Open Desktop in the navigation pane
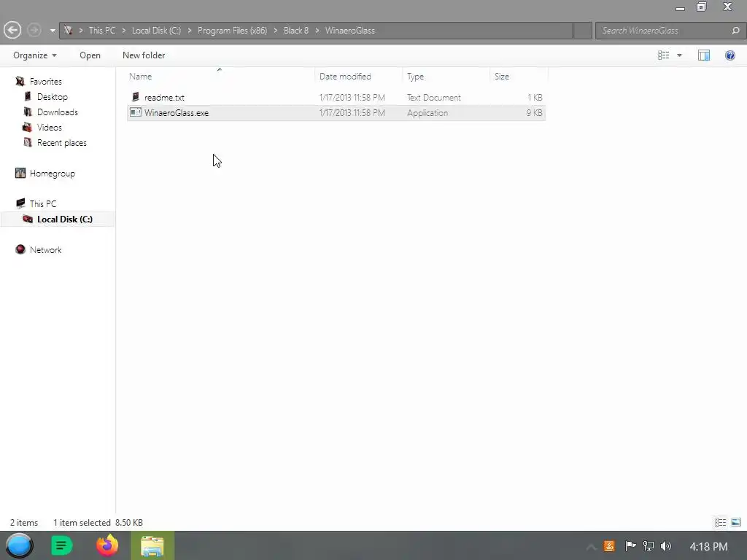 pyautogui.click(x=53, y=97)
